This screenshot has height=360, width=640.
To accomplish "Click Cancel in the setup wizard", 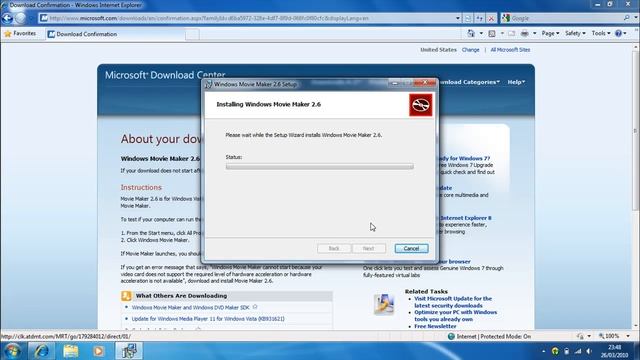I will 411,249.
